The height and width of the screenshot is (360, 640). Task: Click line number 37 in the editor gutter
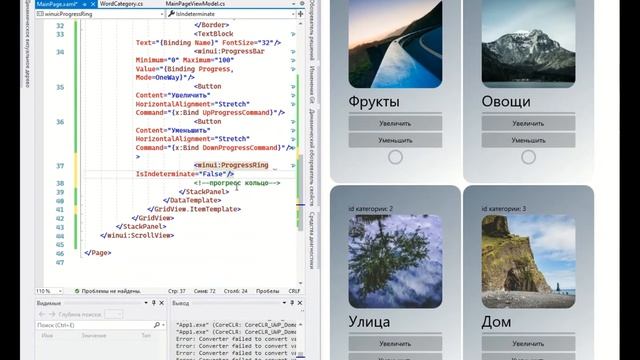pyautogui.click(x=60, y=166)
